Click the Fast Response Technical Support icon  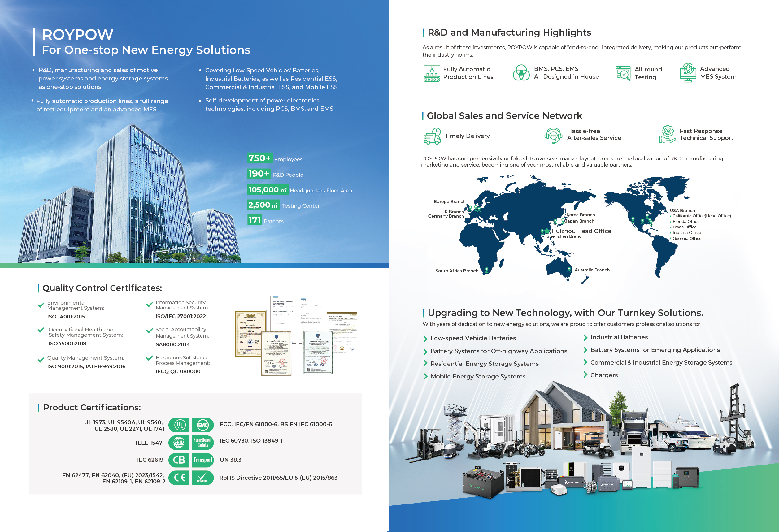[667, 134]
